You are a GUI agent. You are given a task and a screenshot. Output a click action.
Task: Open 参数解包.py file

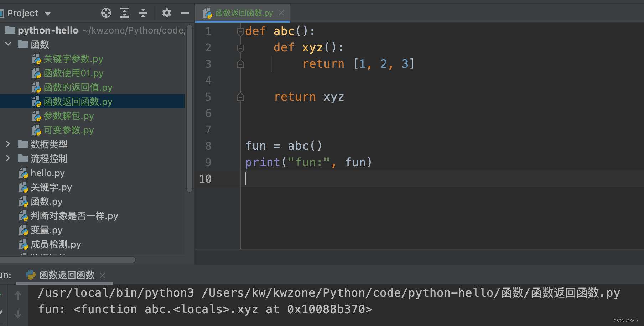click(69, 116)
